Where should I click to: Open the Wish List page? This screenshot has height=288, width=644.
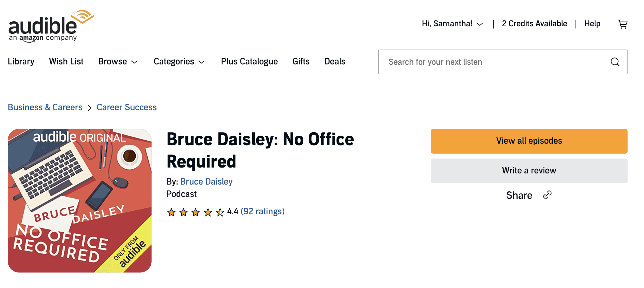66,62
